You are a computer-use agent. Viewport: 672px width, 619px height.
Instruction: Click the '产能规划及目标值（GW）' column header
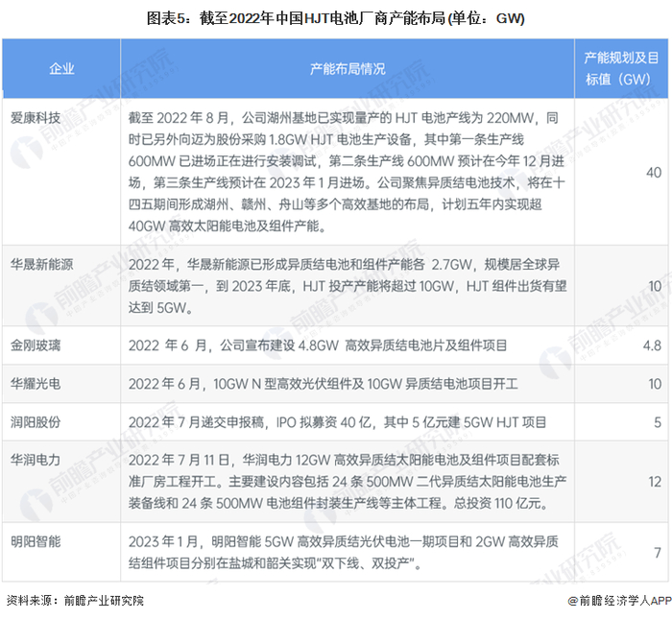point(621,68)
